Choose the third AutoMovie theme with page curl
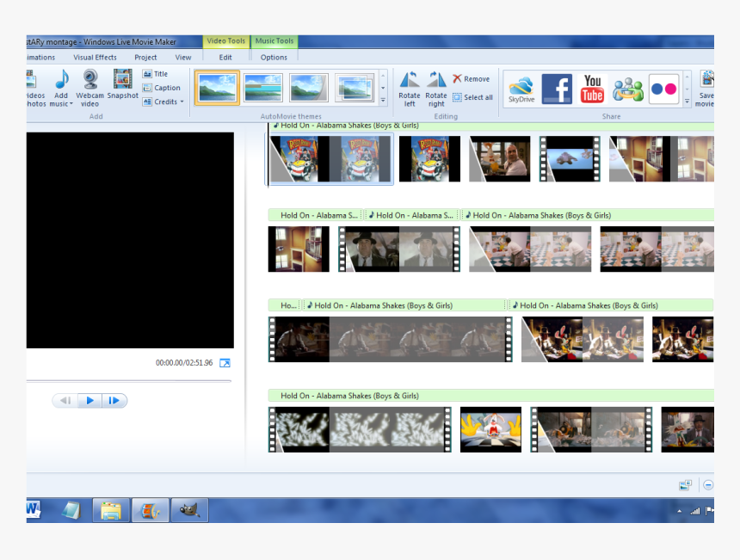This screenshot has height=560, width=740. [x=309, y=88]
